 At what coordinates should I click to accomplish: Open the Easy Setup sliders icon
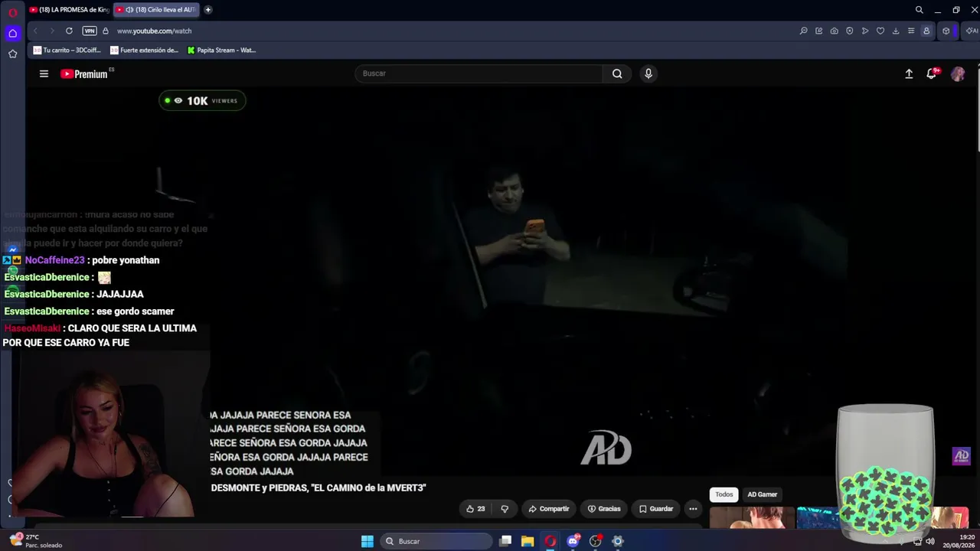click(910, 31)
